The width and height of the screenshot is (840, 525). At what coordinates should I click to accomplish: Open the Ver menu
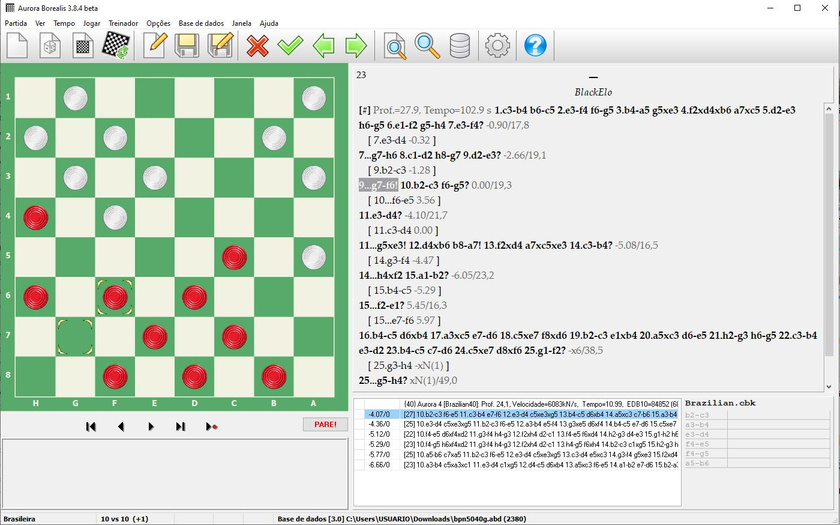[x=40, y=23]
